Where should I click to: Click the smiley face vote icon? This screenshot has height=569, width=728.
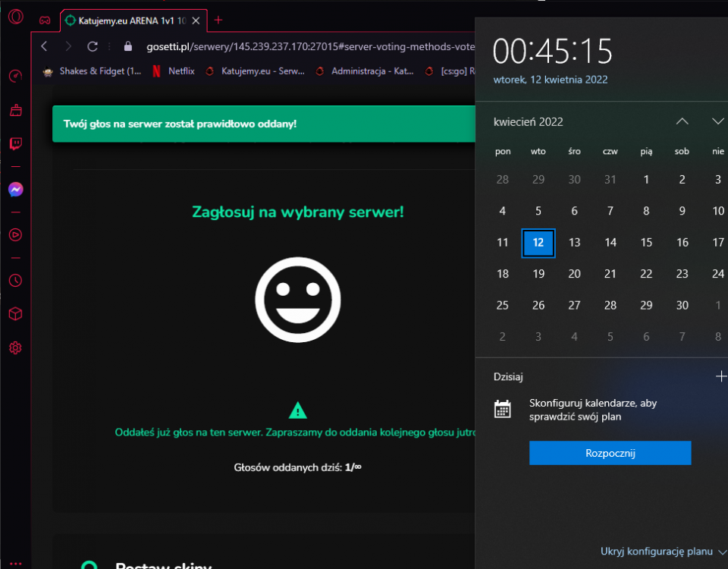coord(298,300)
